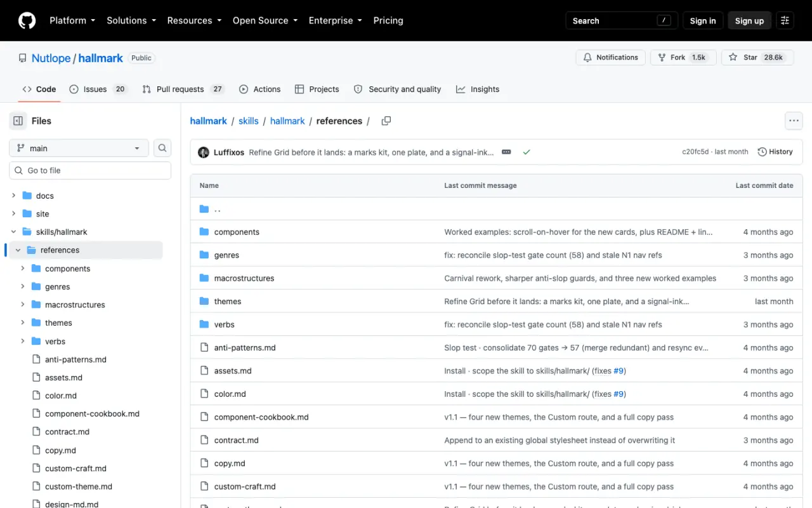Open the GitHub home logo
The image size is (812, 508).
tap(27, 20)
